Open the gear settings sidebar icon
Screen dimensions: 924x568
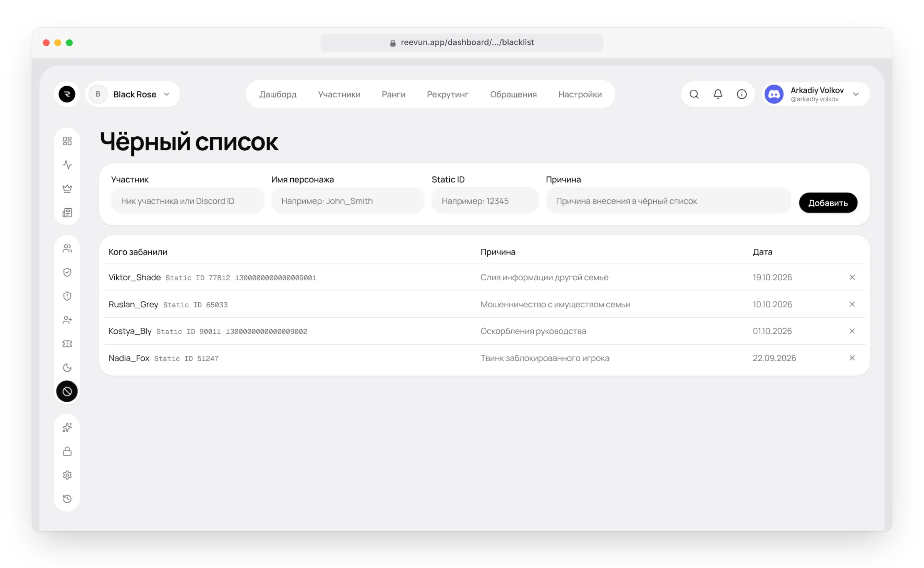point(67,475)
